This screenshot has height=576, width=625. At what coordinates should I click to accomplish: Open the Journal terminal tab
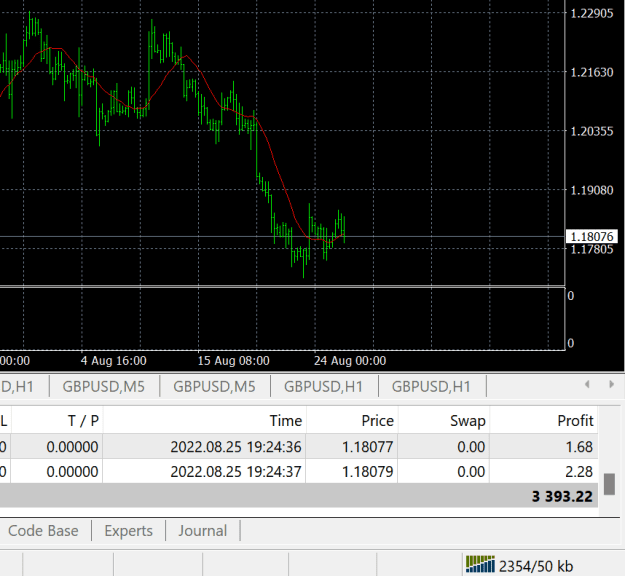(202, 531)
